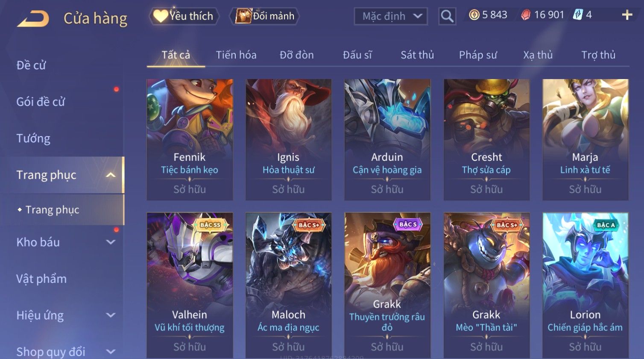Select Lorion Chiến giáp hắc ám skin
This screenshot has width=644, height=359.
(x=585, y=285)
